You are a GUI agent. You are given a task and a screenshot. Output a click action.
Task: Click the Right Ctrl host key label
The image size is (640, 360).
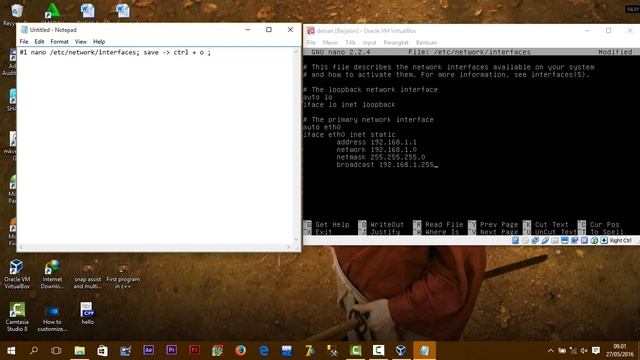[x=620, y=240]
